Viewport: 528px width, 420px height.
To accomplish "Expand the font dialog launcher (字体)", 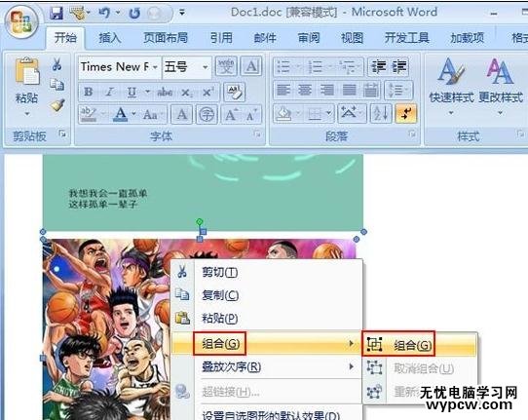I will click(258, 134).
